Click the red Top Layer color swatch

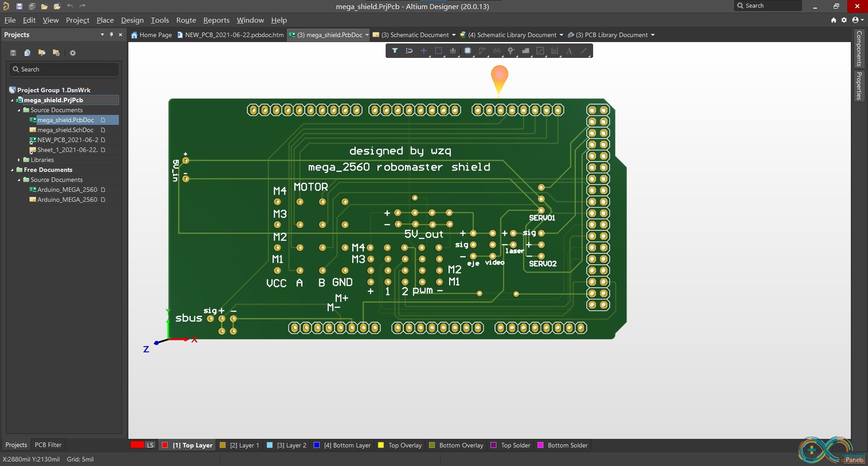click(x=165, y=445)
